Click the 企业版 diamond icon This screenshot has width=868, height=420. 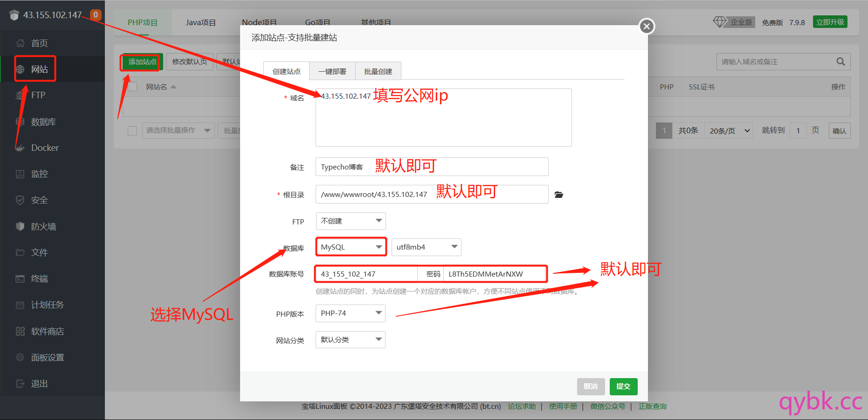[x=720, y=22]
